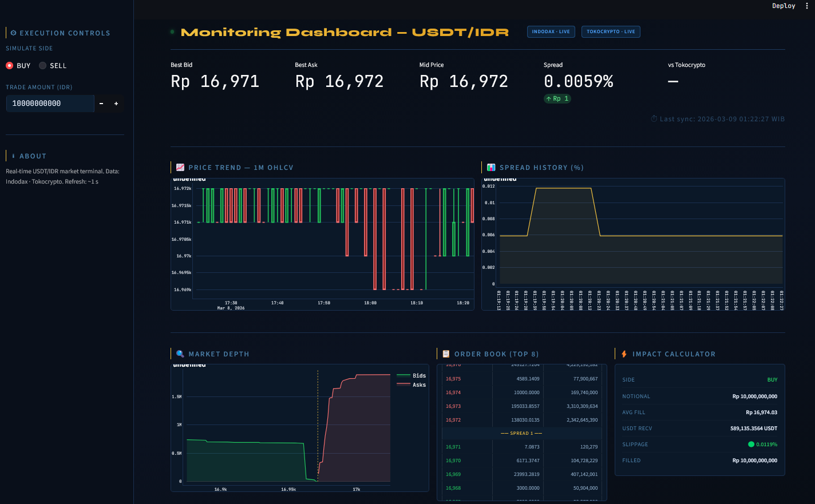Click the TOKOCRYPTO · LIVE badge
The width and height of the screenshot is (815, 504).
click(x=611, y=32)
